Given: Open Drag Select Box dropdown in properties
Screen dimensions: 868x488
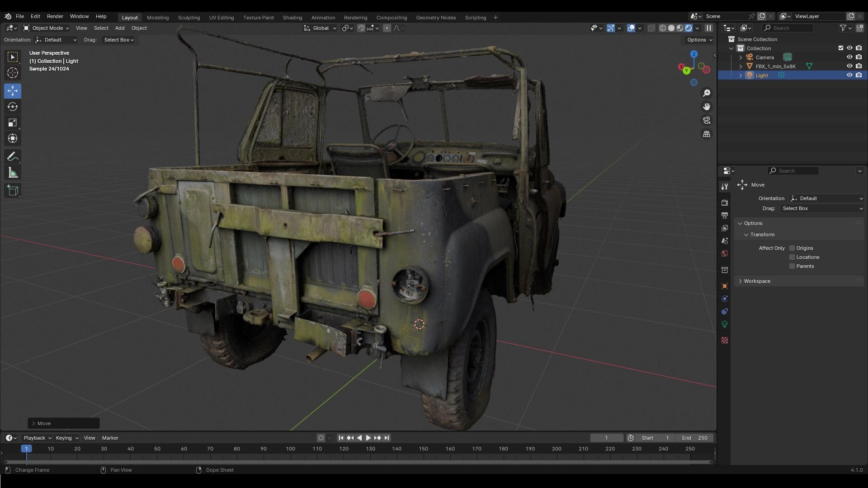Looking at the screenshot, I should pos(821,208).
